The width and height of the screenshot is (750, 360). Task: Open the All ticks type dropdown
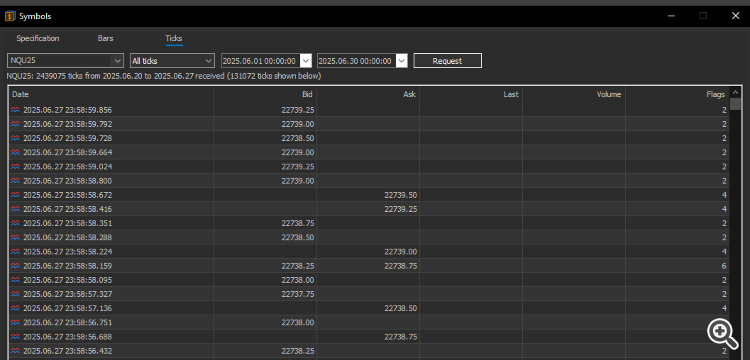coord(208,61)
